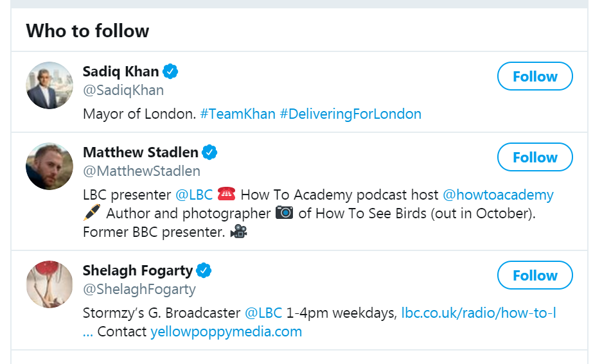Click the red telephone emoji icon
Image resolution: width=602 pixels, height=364 pixels.
(226, 195)
